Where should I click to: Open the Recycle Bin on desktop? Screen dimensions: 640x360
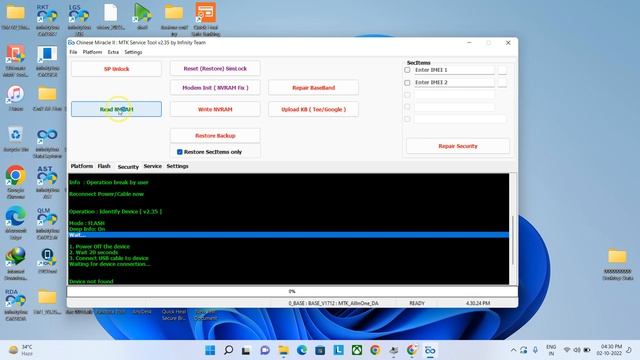(x=16, y=139)
